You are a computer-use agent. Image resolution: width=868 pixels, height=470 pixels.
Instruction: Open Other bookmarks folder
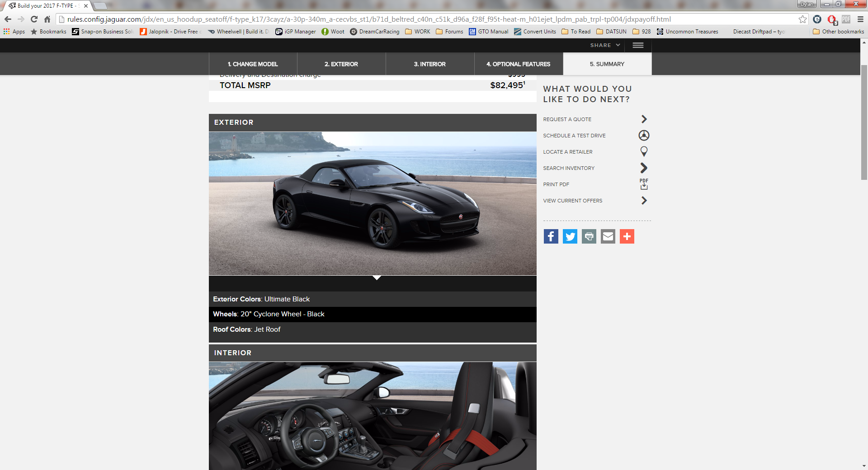pyautogui.click(x=838, y=32)
